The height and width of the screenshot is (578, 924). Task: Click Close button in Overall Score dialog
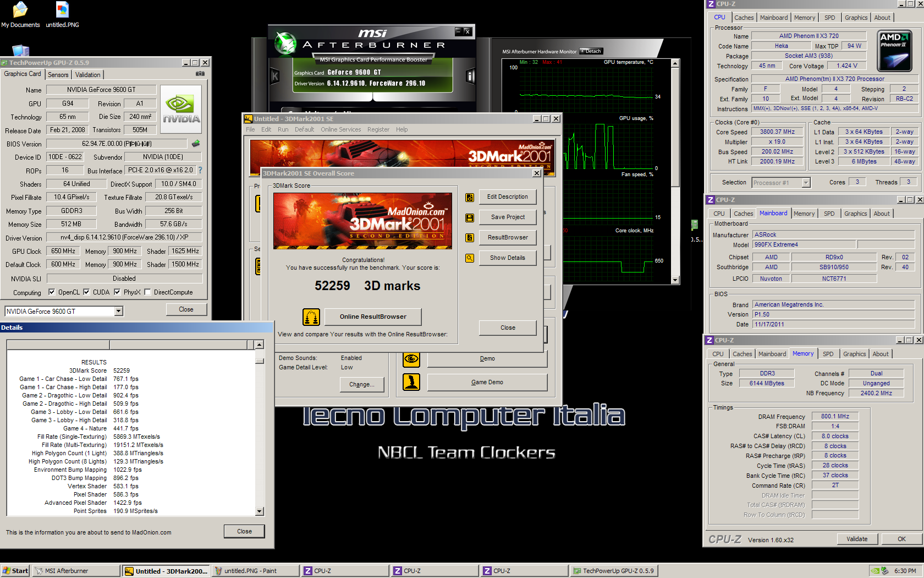pyautogui.click(x=508, y=328)
